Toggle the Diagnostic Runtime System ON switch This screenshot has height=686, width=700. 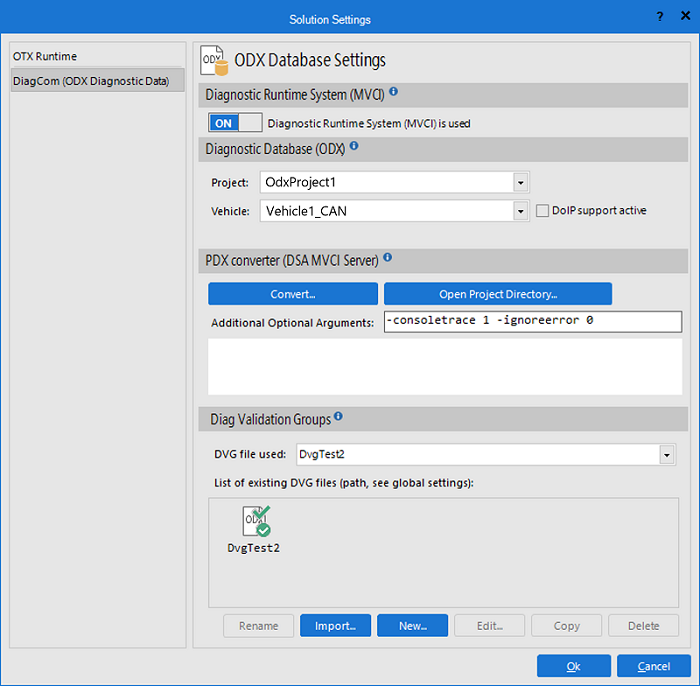pyautogui.click(x=235, y=123)
